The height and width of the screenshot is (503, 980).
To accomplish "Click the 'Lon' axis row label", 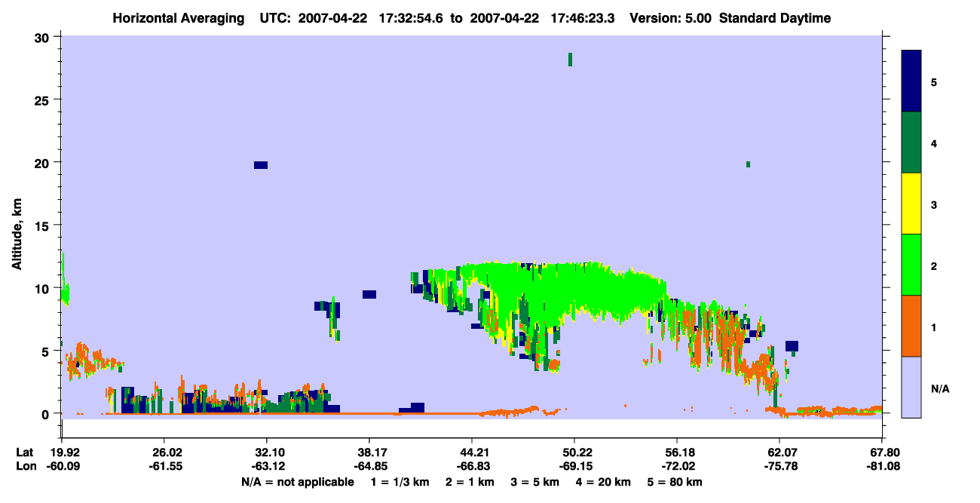I will tap(26, 466).
